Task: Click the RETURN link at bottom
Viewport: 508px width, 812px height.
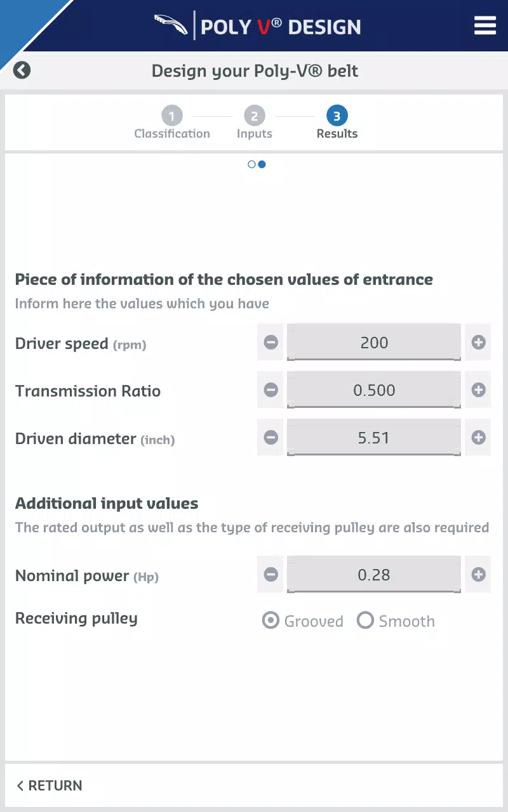Action: pyautogui.click(x=49, y=785)
